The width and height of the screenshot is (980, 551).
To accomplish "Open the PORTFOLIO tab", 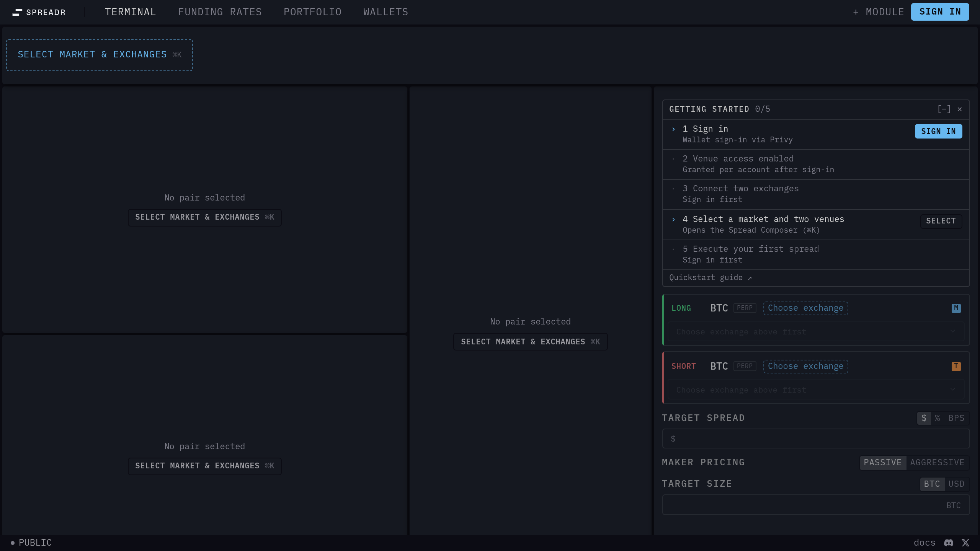I will coord(312,12).
